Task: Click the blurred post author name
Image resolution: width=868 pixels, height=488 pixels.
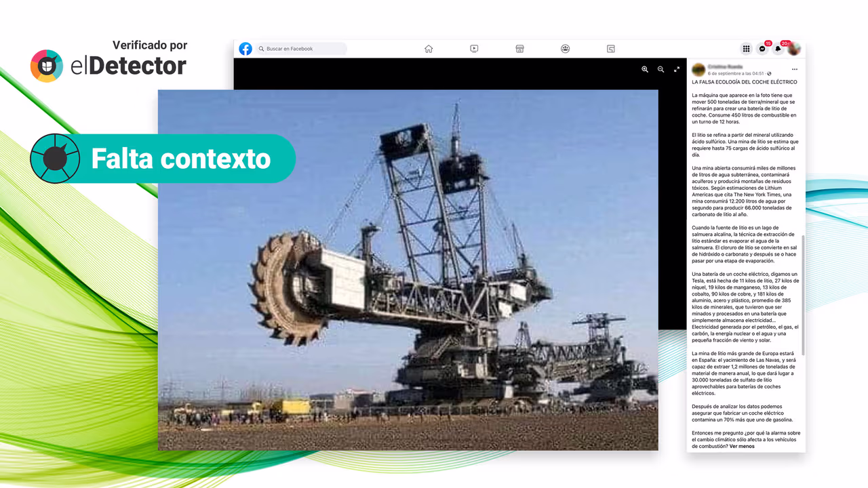Action: point(726,66)
